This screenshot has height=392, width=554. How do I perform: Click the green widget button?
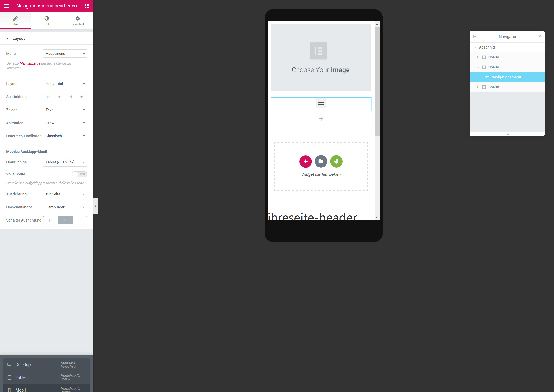pos(336,161)
